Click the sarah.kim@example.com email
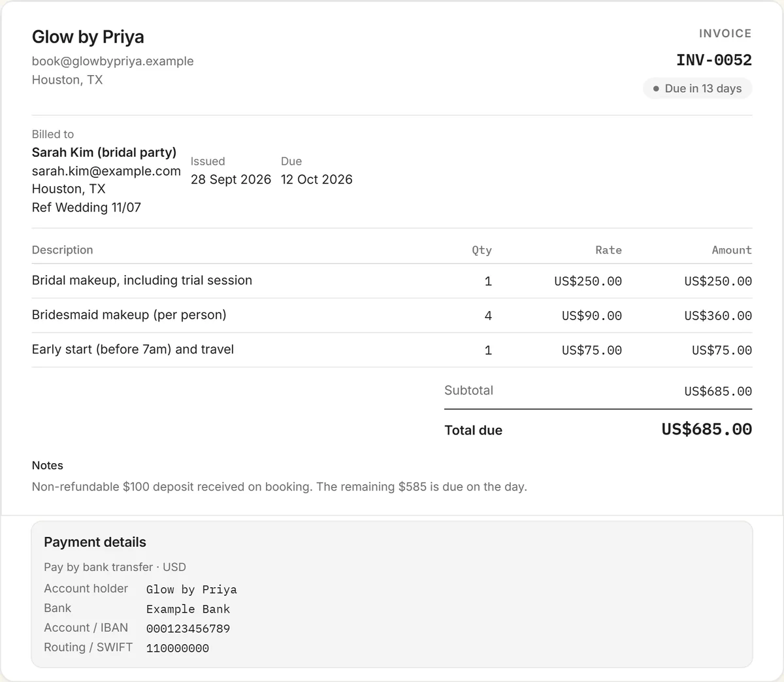Screen dimensions: 784x682 [106, 171]
